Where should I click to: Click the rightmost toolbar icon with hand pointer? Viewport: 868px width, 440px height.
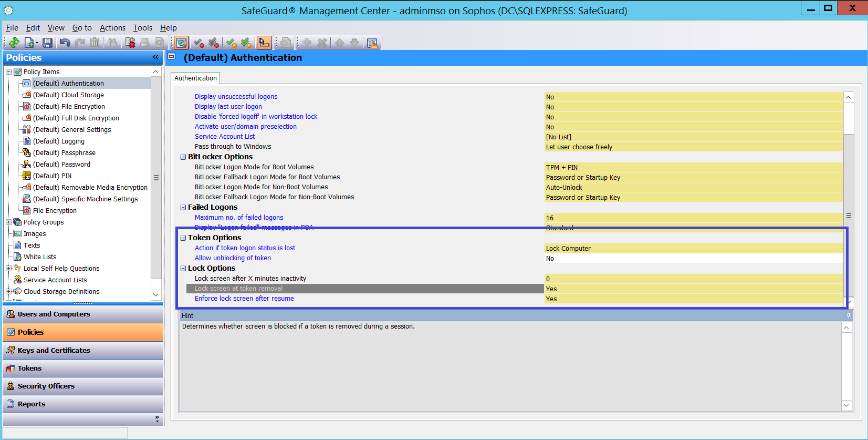point(372,43)
